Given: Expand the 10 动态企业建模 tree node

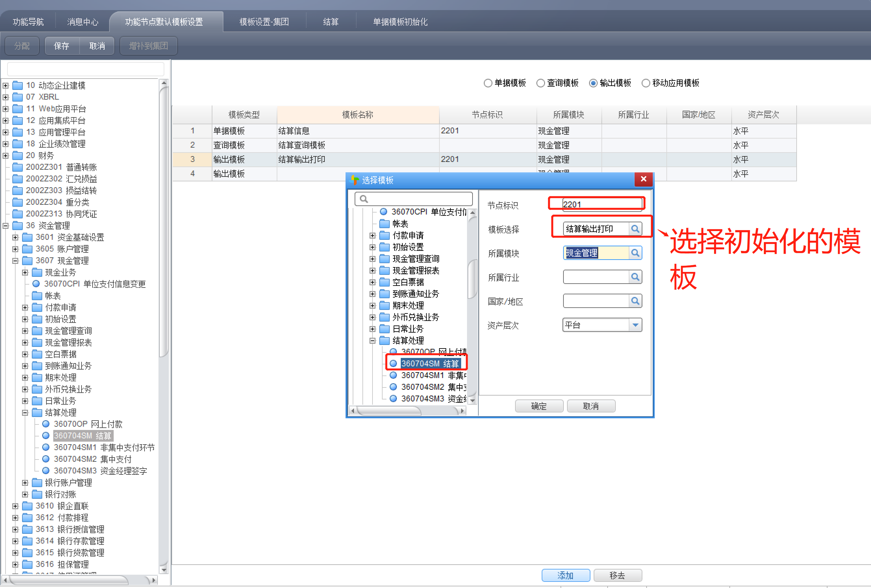Looking at the screenshot, I should click(6, 85).
